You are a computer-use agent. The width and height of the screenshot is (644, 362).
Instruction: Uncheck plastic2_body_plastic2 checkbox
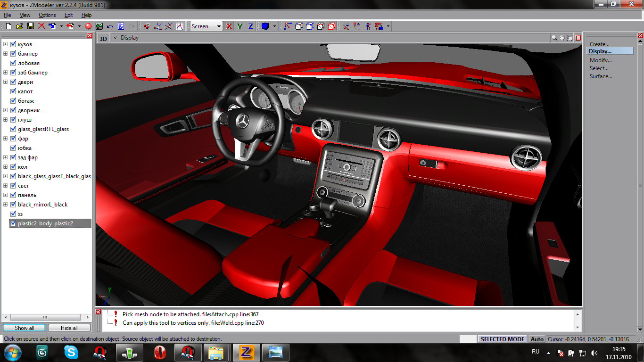(x=13, y=223)
